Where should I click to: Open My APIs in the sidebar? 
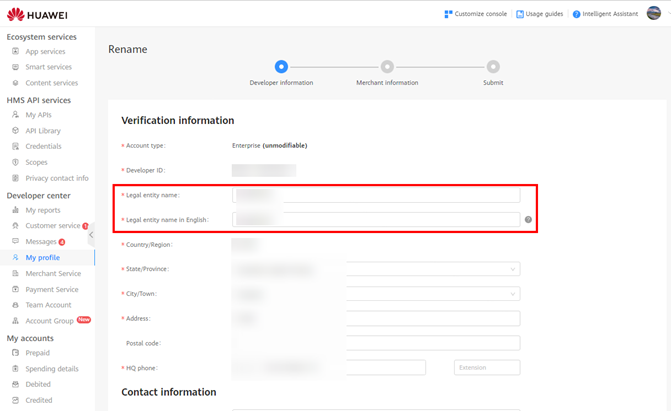pyautogui.click(x=37, y=115)
